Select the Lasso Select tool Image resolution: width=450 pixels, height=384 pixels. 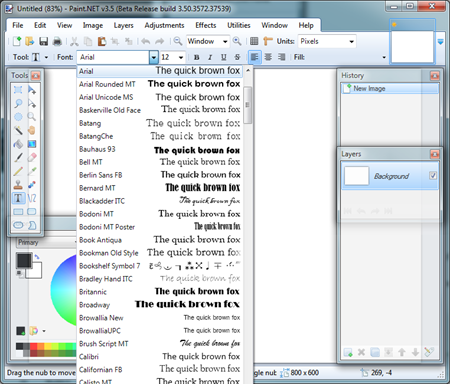coord(18,103)
